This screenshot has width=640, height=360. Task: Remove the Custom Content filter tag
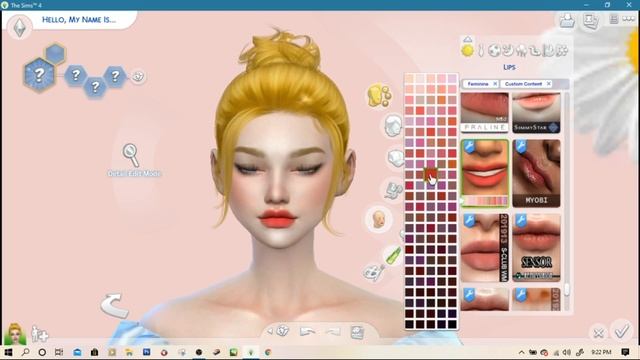click(549, 84)
